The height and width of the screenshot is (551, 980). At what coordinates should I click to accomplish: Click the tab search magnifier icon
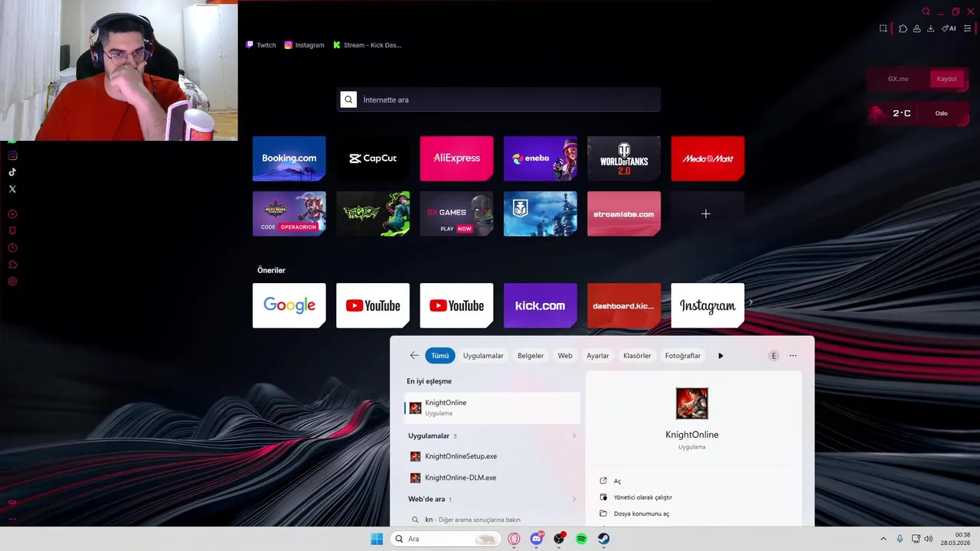(x=926, y=11)
